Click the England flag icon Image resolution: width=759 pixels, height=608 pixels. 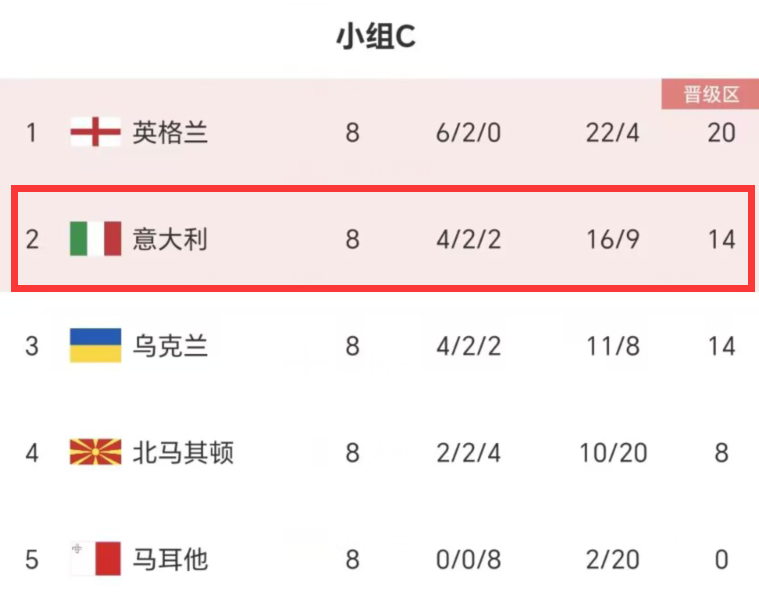(95, 132)
